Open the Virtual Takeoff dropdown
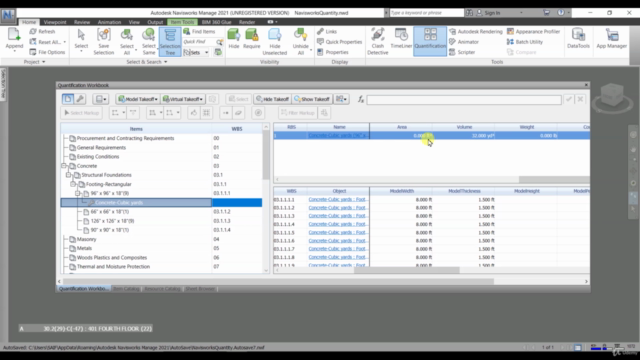The width and height of the screenshot is (640, 360). 182,99
